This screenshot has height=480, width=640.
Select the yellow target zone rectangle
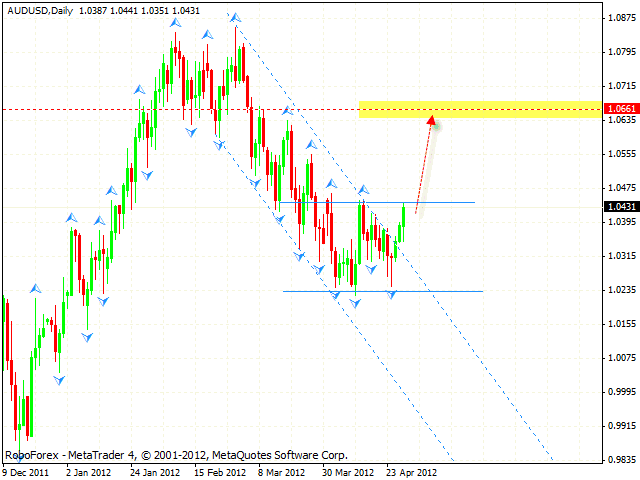click(480, 109)
